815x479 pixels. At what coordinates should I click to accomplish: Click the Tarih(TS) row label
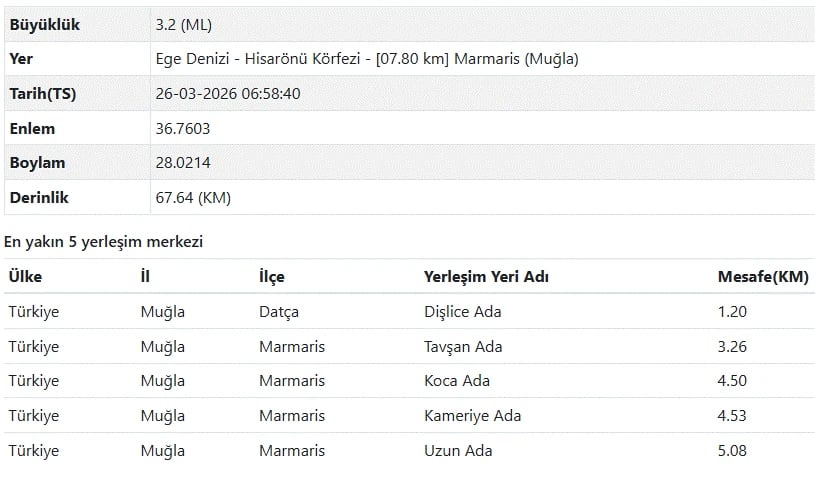pyautogui.click(x=42, y=94)
